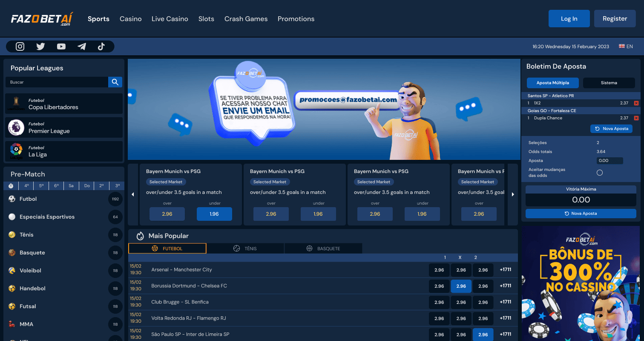Expand more markets +1711 for Arsenal match
This screenshot has width=644, height=341.
(505, 270)
